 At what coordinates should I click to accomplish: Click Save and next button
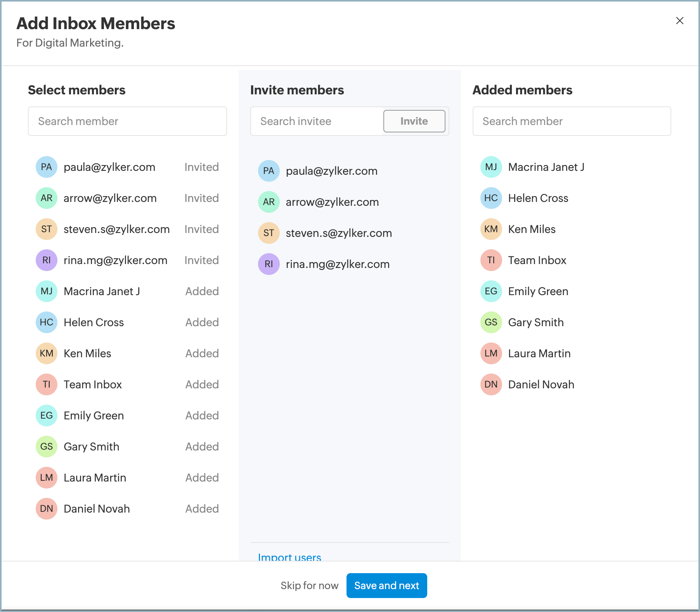coord(386,586)
